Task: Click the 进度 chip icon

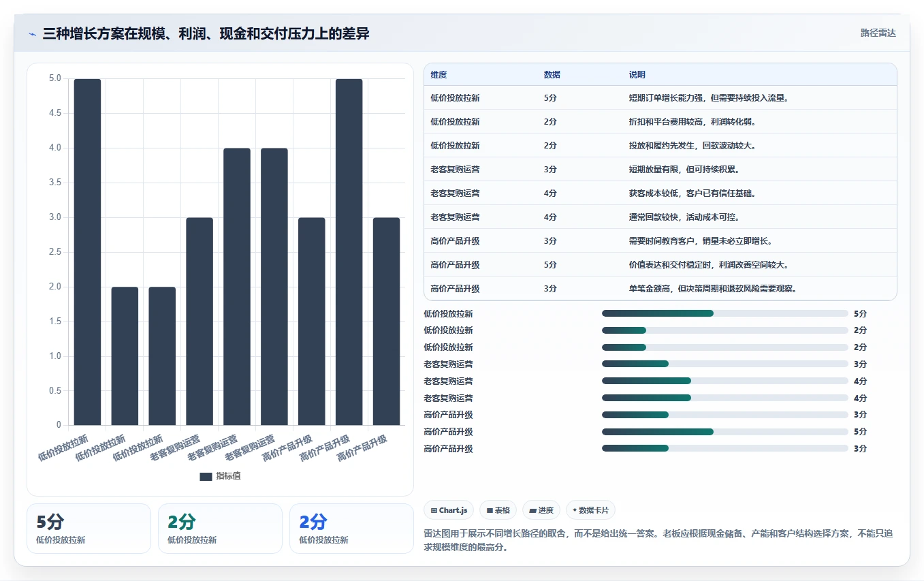Action: coord(532,510)
